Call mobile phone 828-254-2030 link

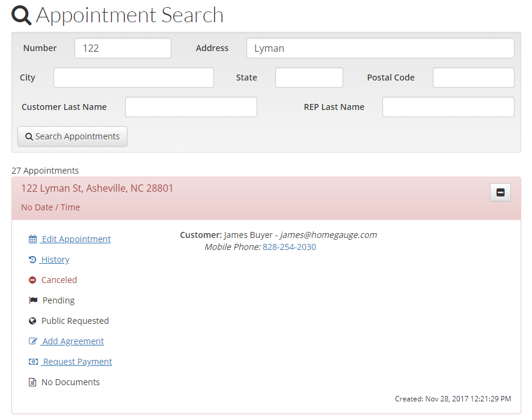[x=289, y=247]
